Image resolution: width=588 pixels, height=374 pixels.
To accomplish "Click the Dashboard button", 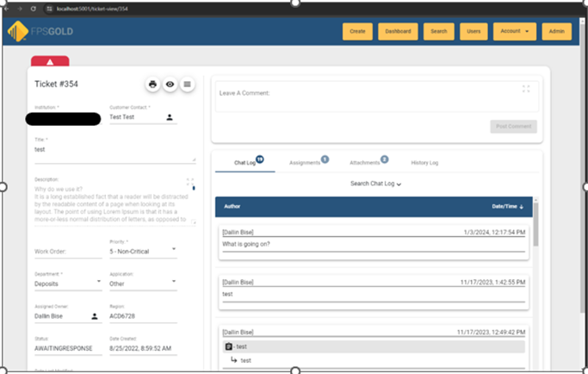I will pos(397,31).
